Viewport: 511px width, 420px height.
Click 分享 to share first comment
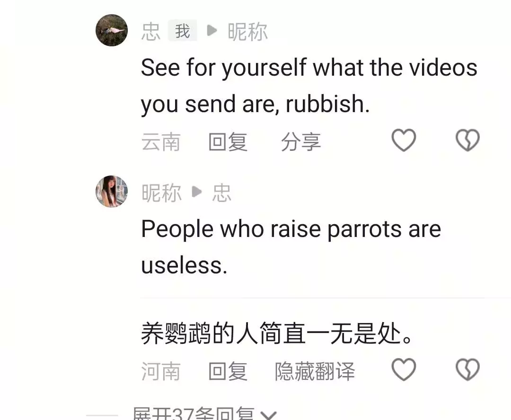coord(301,142)
